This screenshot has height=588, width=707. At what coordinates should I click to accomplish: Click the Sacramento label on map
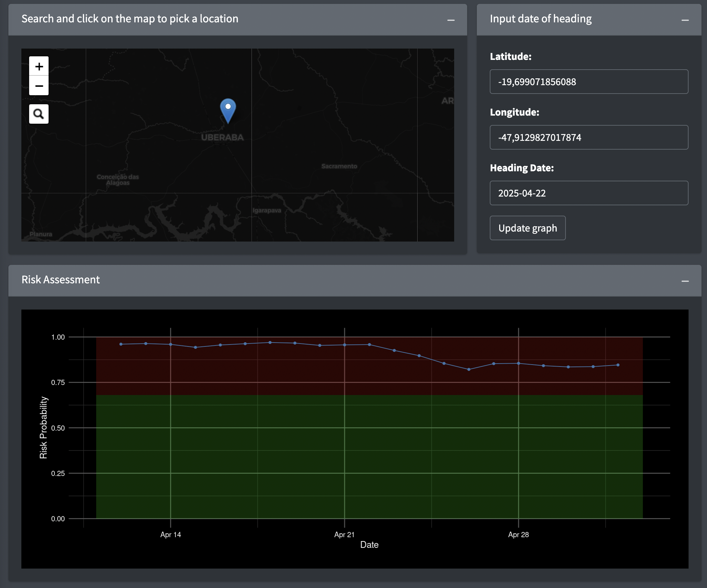[x=339, y=166]
